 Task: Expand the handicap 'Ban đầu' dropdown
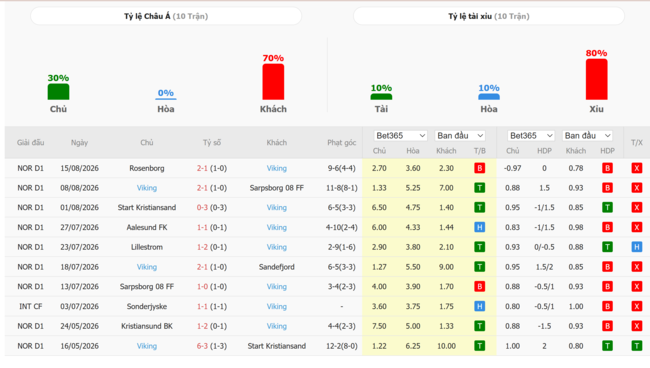point(587,136)
